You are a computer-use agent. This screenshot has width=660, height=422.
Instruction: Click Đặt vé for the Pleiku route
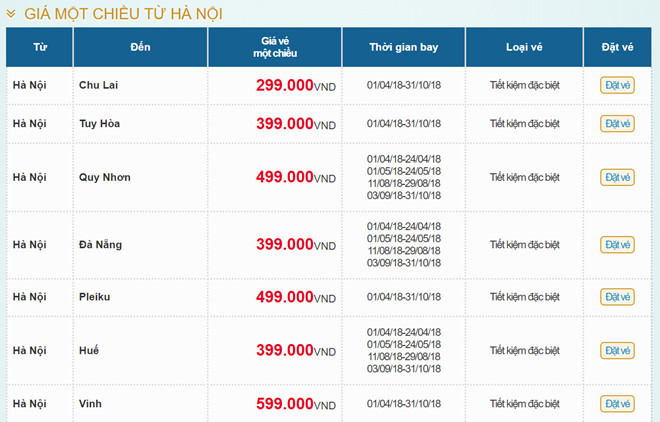[617, 297]
